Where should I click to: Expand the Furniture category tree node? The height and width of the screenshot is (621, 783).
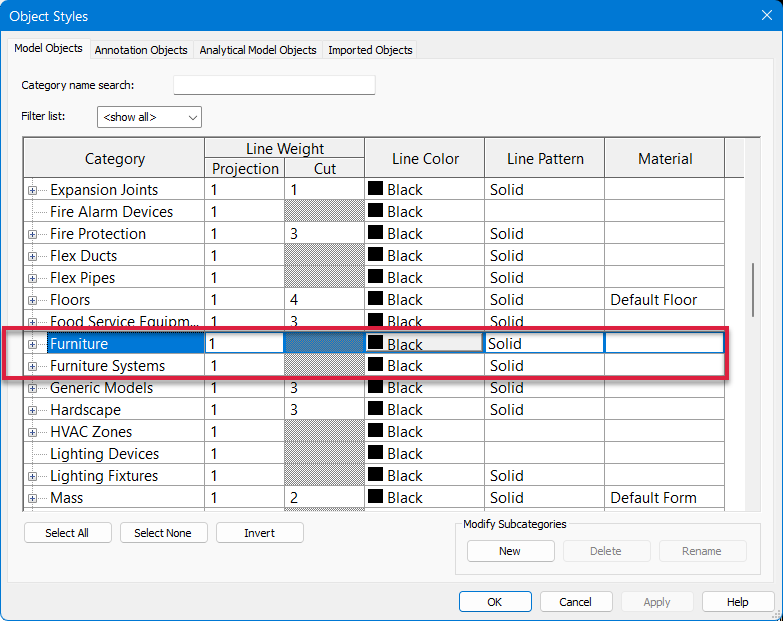[x=32, y=344]
